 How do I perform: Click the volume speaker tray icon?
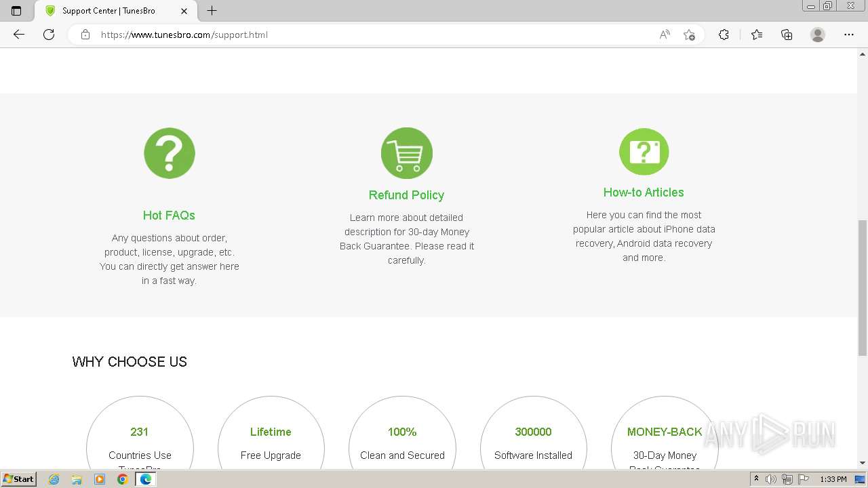click(x=771, y=479)
